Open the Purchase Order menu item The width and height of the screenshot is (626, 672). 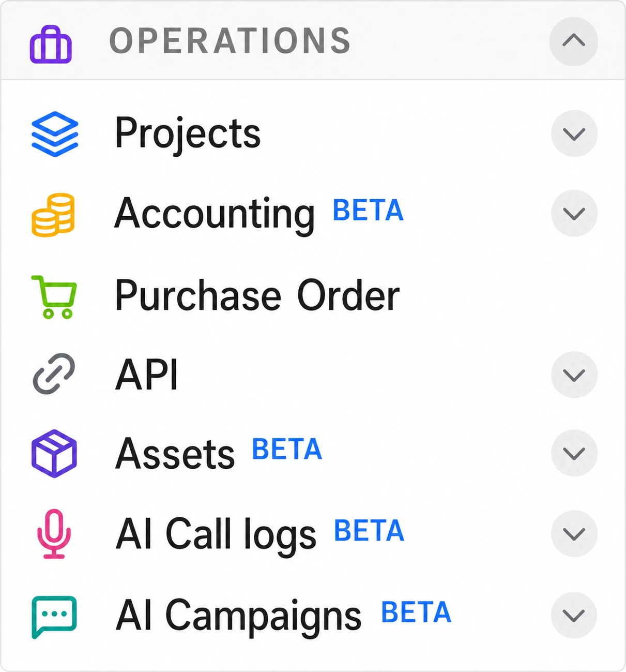[257, 296]
